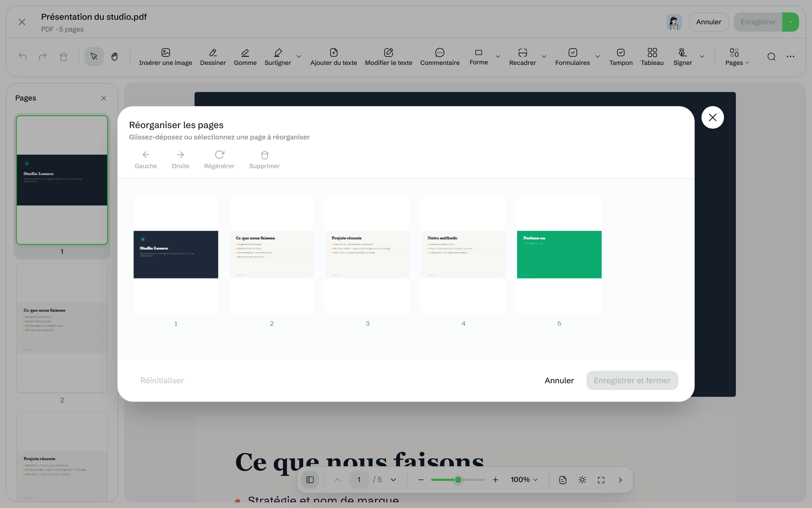Click Supprimer trash in dialog

click(264, 160)
